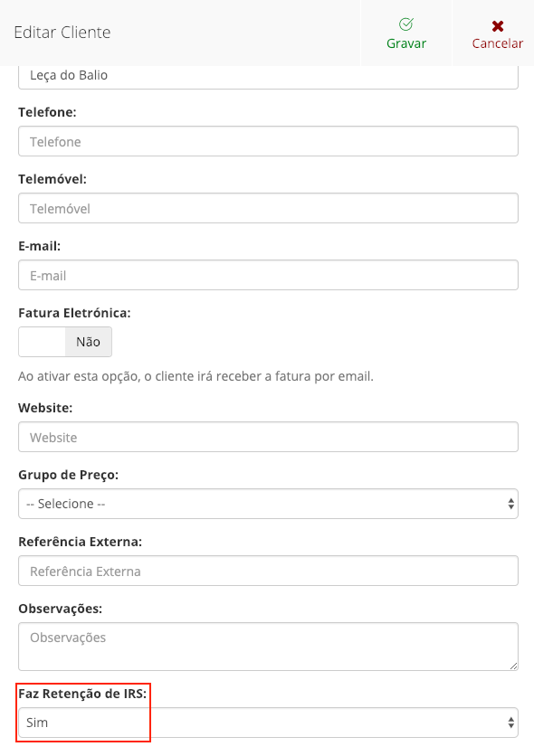Image resolution: width=534 pixels, height=756 pixels.
Task: Toggle the Fatura Eletrónica switch on
Action: click(x=40, y=342)
